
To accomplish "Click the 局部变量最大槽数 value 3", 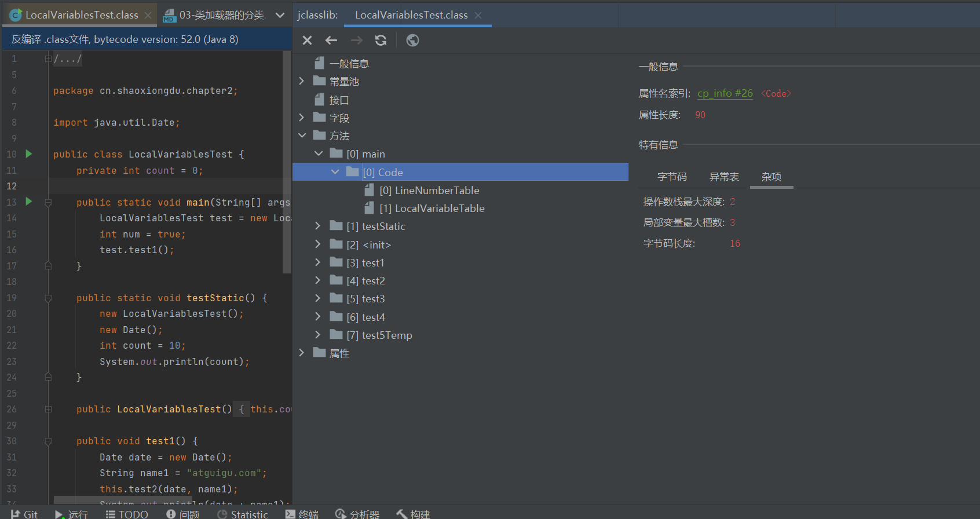I will pos(733,222).
